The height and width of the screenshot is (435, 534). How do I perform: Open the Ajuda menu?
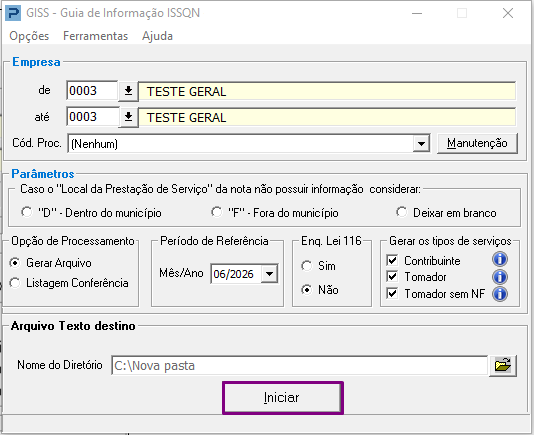pos(157,36)
